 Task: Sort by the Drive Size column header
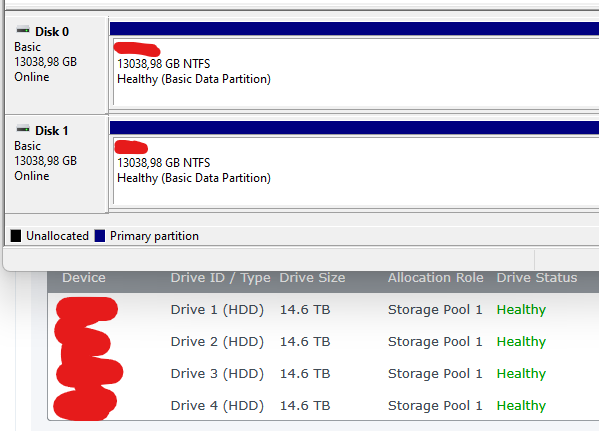pyautogui.click(x=312, y=277)
